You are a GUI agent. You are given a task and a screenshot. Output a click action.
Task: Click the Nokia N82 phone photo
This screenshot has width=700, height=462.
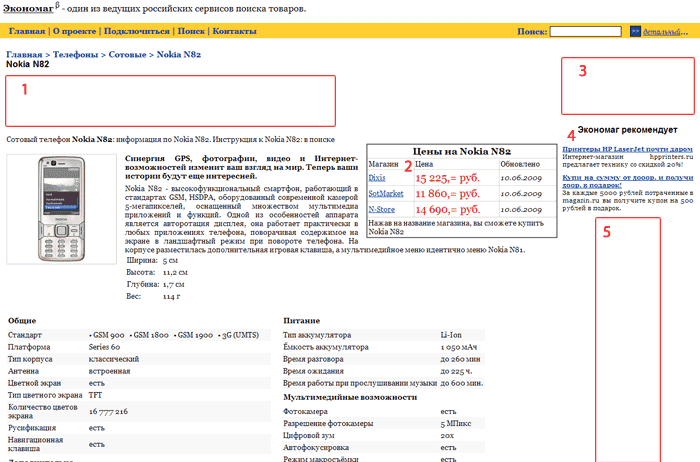(x=62, y=209)
